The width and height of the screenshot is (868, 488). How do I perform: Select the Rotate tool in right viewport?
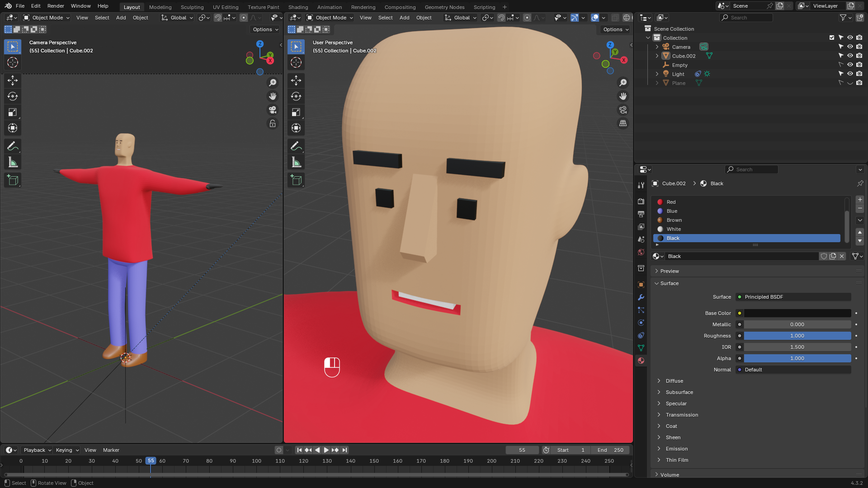click(296, 96)
